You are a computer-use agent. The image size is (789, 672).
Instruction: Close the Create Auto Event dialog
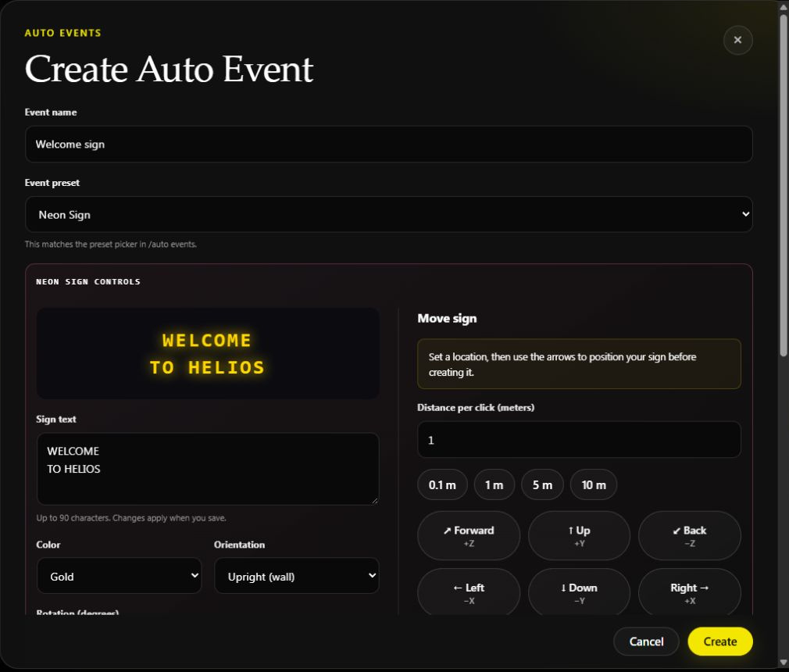pos(737,40)
